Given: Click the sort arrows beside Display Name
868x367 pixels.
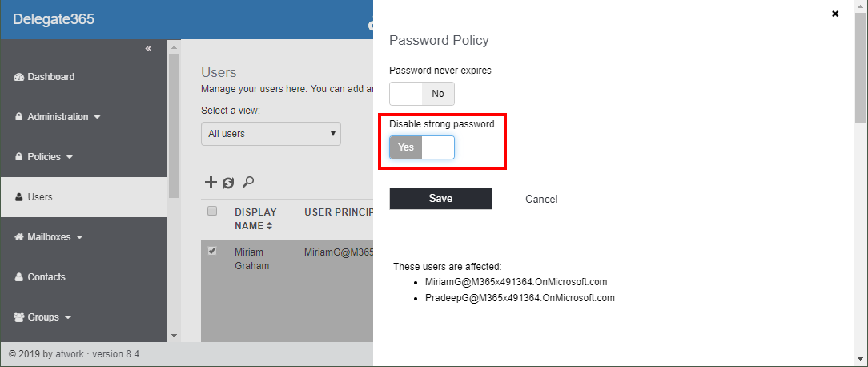Looking at the screenshot, I should click(x=269, y=227).
